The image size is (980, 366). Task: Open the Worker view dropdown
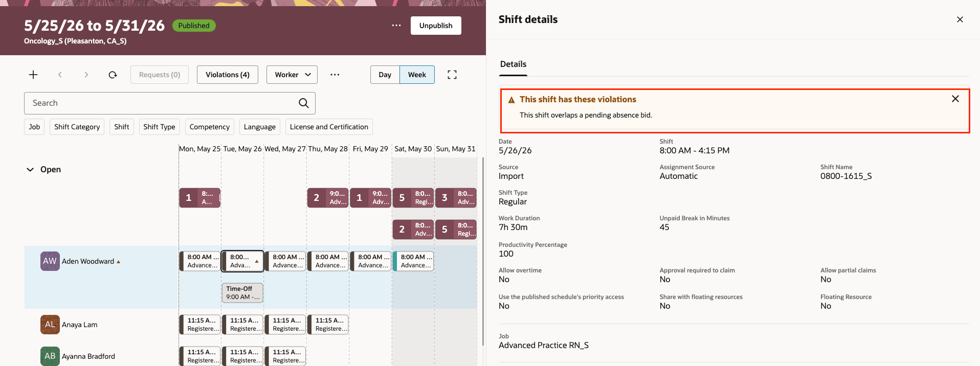click(x=292, y=75)
